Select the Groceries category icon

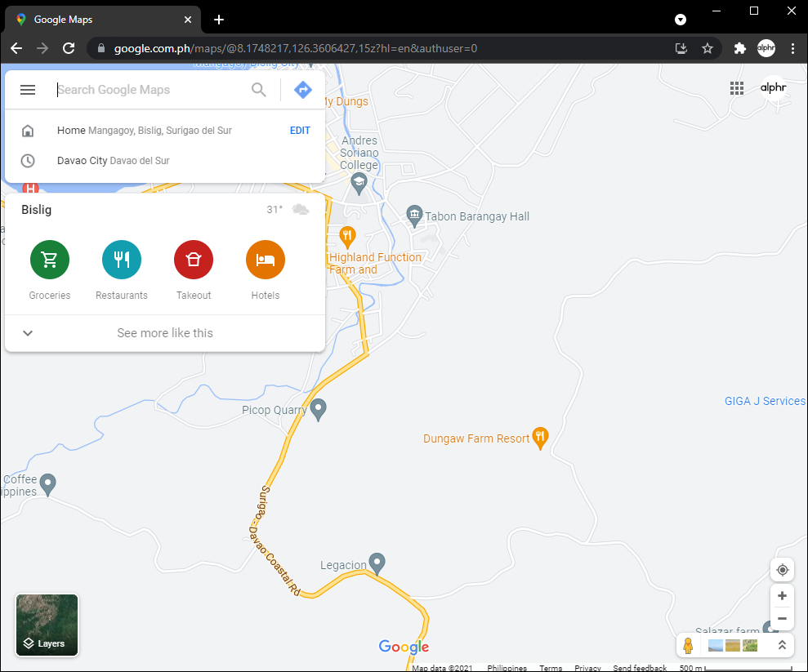50,260
